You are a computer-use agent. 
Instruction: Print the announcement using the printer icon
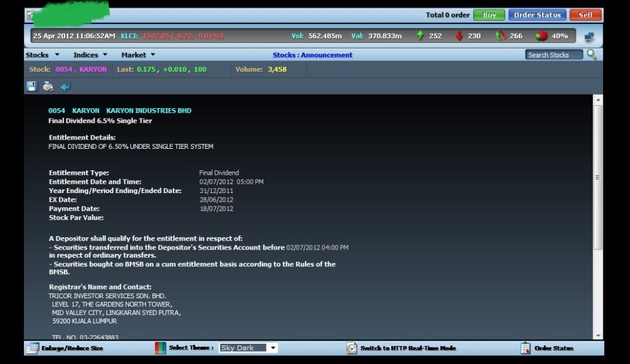click(x=48, y=87)
